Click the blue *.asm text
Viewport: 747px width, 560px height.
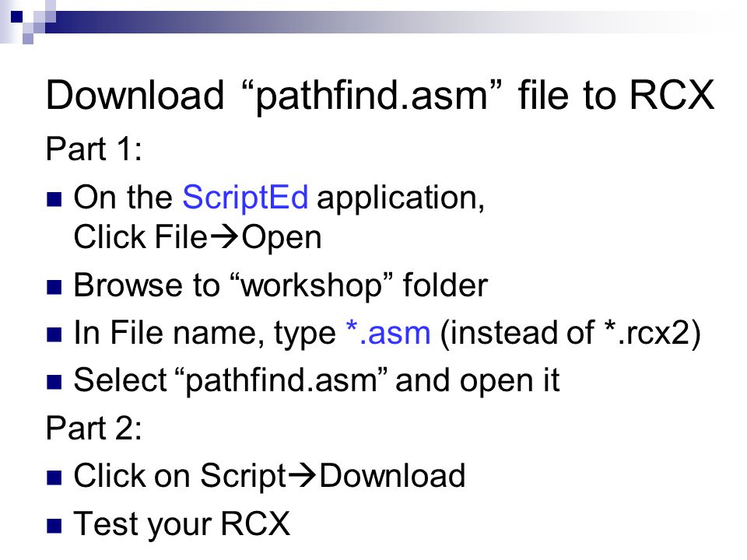(x=388, y=332)
